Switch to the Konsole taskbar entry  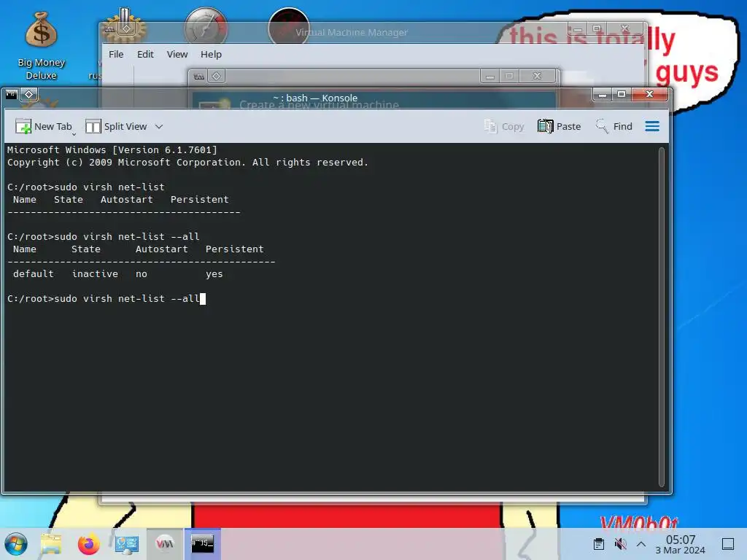coord(203,544)
